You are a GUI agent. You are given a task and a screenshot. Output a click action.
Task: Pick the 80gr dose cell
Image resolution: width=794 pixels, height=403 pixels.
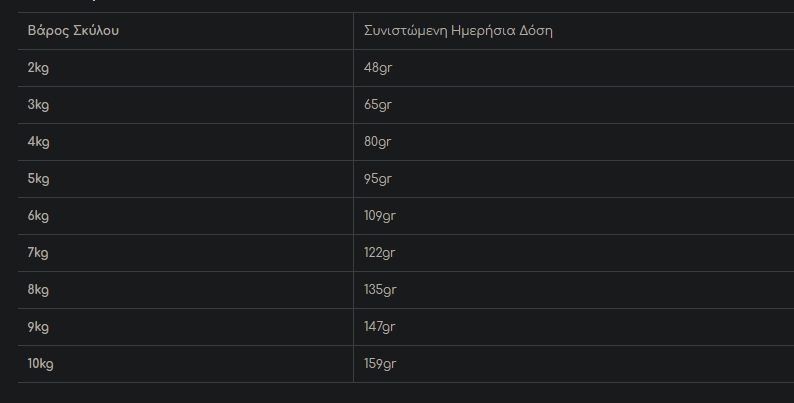tap(377, 142)
